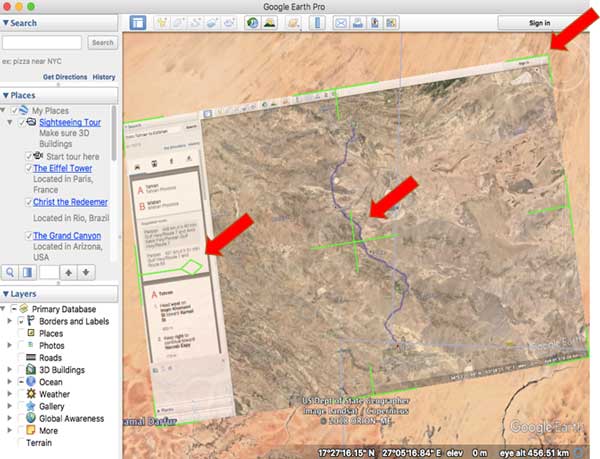The image size is (600, 459).
Task: Enable the Terrain layer checkbox
Action: pos(21,443)
